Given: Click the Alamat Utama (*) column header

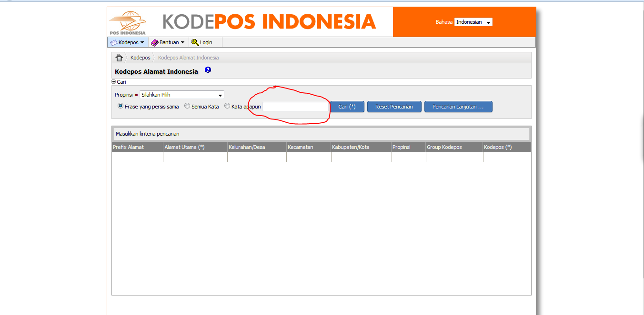Looking at the screenshot, I should click(195, 147).
